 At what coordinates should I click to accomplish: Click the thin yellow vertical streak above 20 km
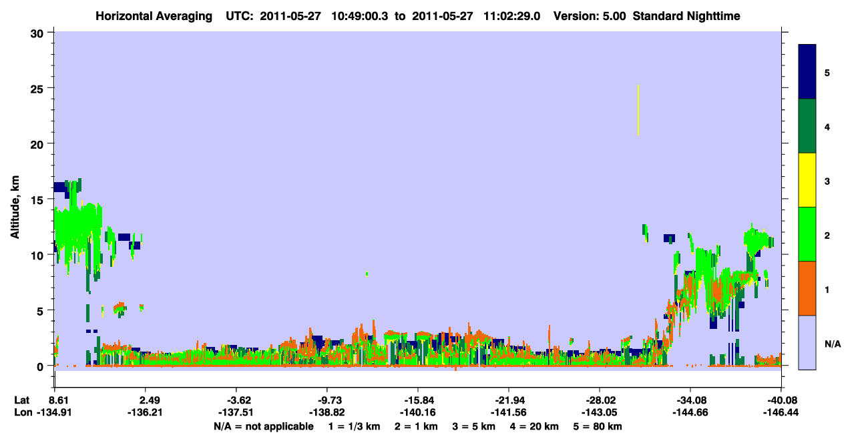(639, 110)
